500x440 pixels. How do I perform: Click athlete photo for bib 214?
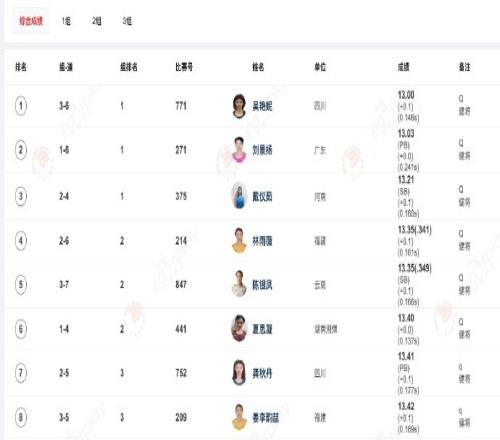(239, 240)
